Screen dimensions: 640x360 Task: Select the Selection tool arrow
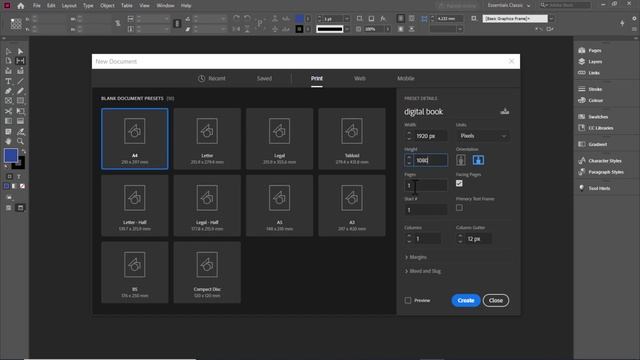click(8, 51)
